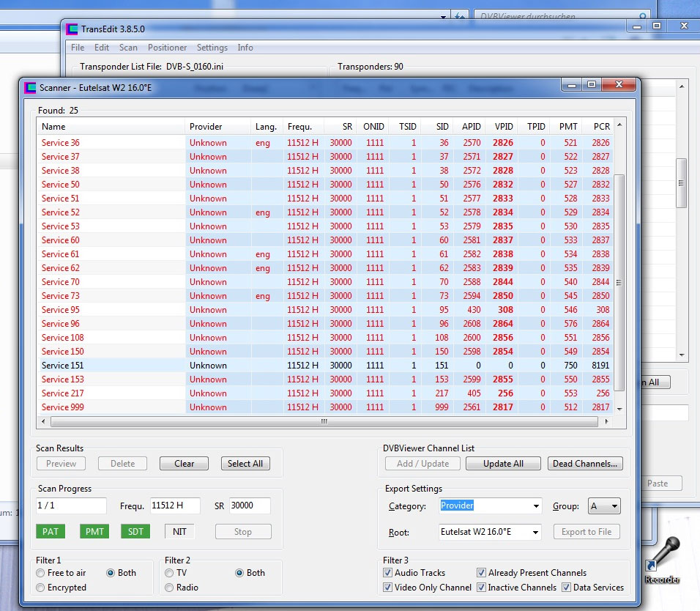Open the Settings menu
The width and height of the screenshot is (700, 611).
(212, 48)
